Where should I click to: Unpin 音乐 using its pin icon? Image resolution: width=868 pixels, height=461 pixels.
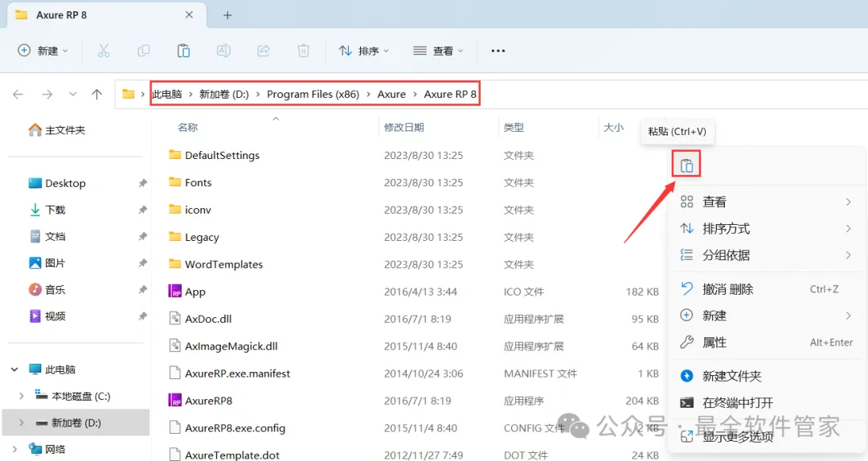pyautogui.click(x=143, y=289)
